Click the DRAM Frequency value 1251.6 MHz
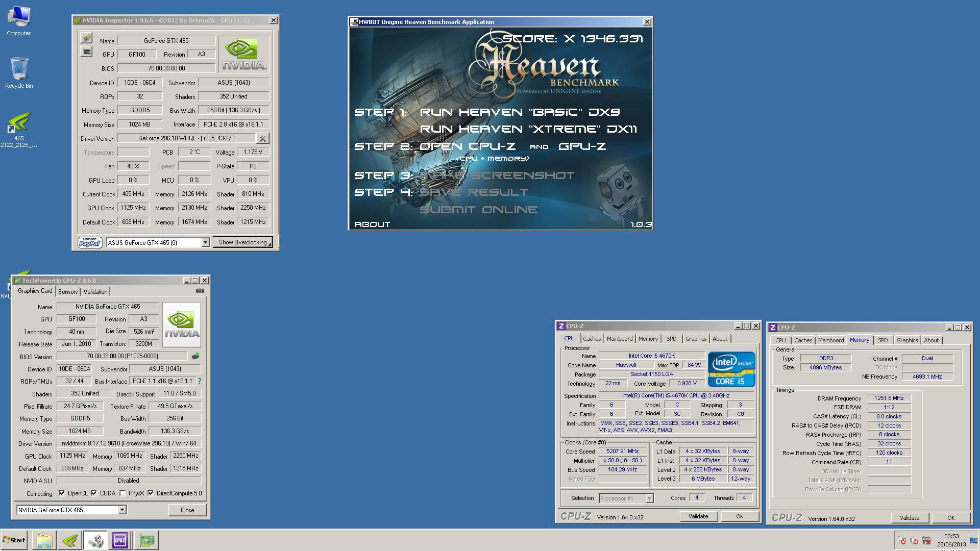The width and height of the screenshot is (980, 551). pyautogui.click(x=889, y=398)
